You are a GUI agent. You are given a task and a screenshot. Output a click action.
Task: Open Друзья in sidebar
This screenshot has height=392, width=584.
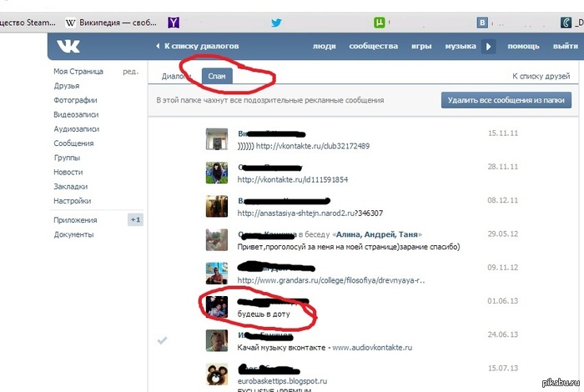(66, 86)
